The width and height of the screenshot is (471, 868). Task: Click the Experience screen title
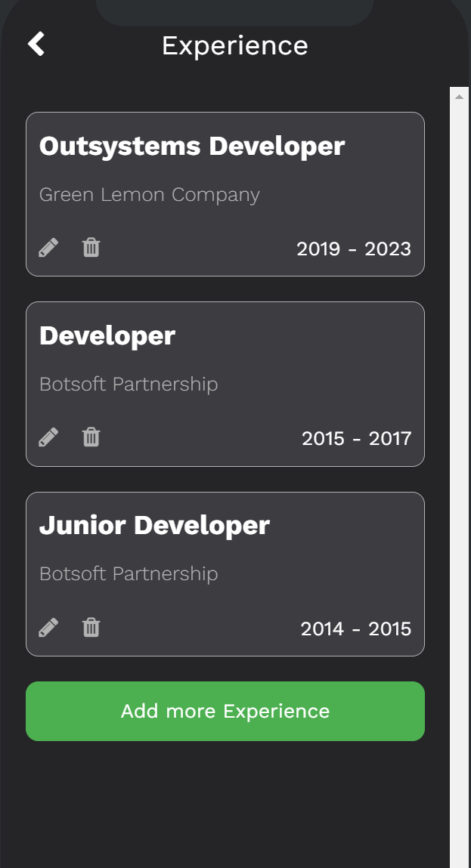(235, 45)
